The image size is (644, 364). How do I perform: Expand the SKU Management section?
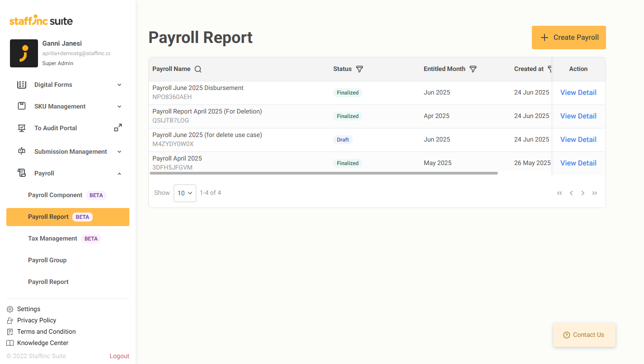pyautogui.click(x=119, y=106)
